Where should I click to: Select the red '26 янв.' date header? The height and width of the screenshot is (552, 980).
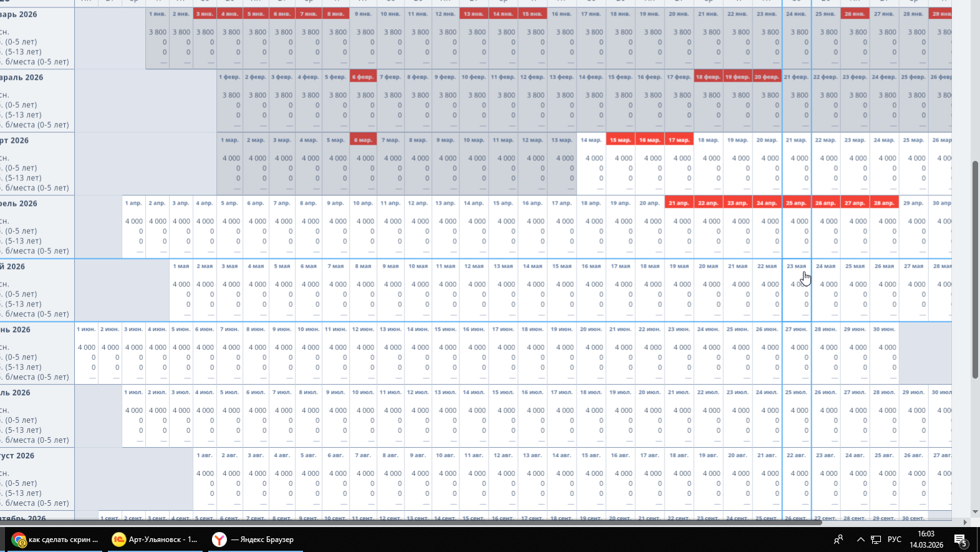coord(855,14)
